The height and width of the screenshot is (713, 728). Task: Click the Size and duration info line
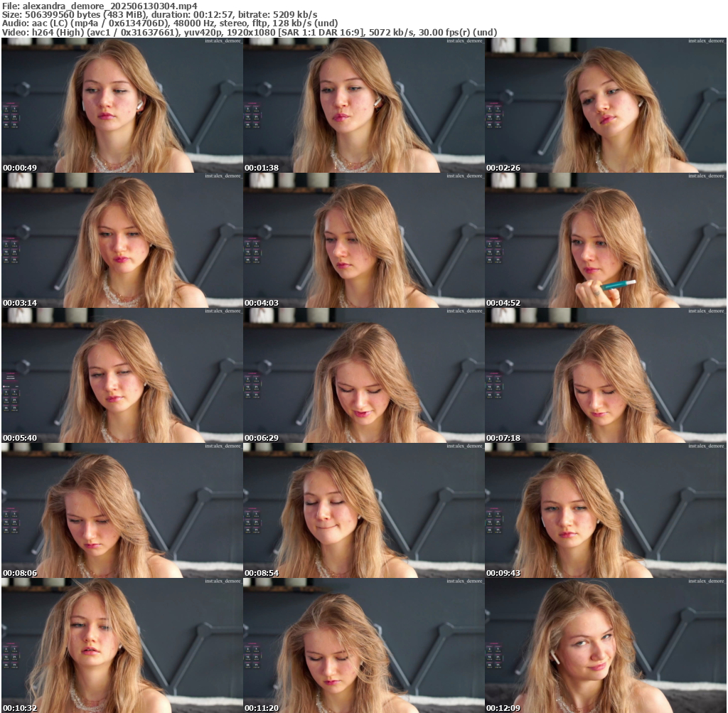coord(160,14)
